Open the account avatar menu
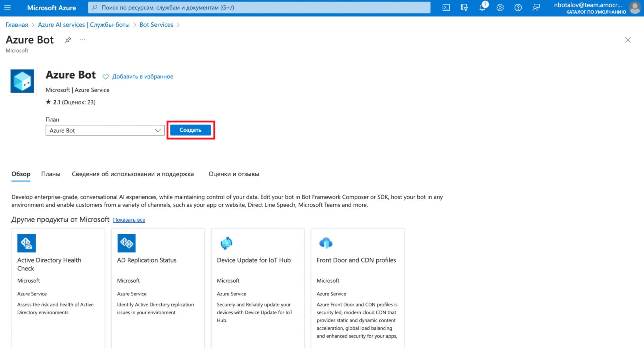 pyautogui.click(x=635, y=8)
